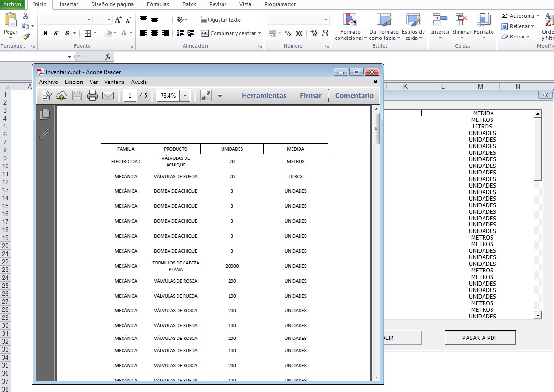Viewport: 554px width, 392px height.
Task: Expand the Autosuma dropdown arrow
Action: click(538, 16)
